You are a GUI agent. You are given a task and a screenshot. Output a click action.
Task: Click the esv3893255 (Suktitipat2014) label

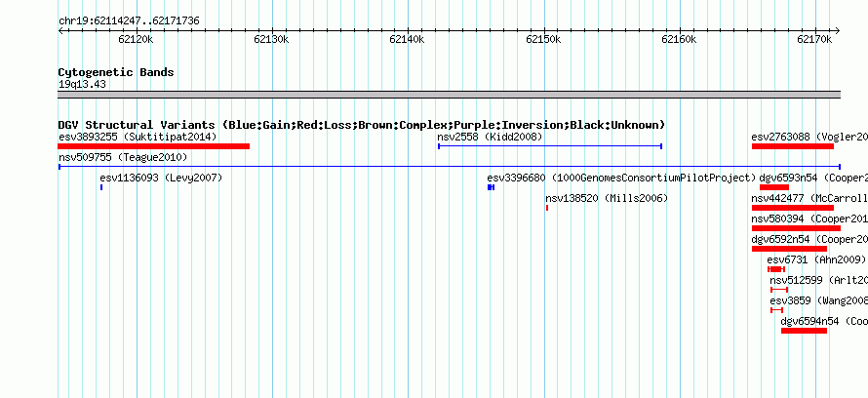point(138,137)
